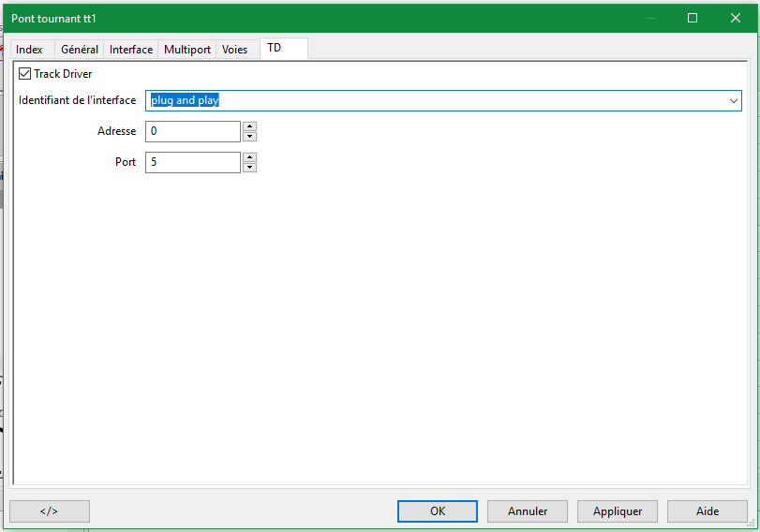Select the Interface tab
Image resolution: width=760 pixels, height=532 pixels.
(131, 50)
